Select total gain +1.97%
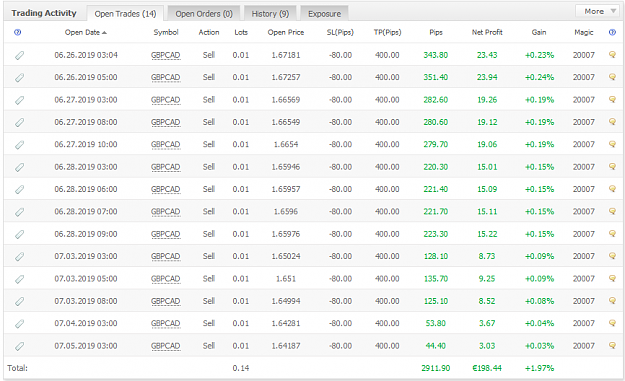625x381 pixels. click(539, 368)
